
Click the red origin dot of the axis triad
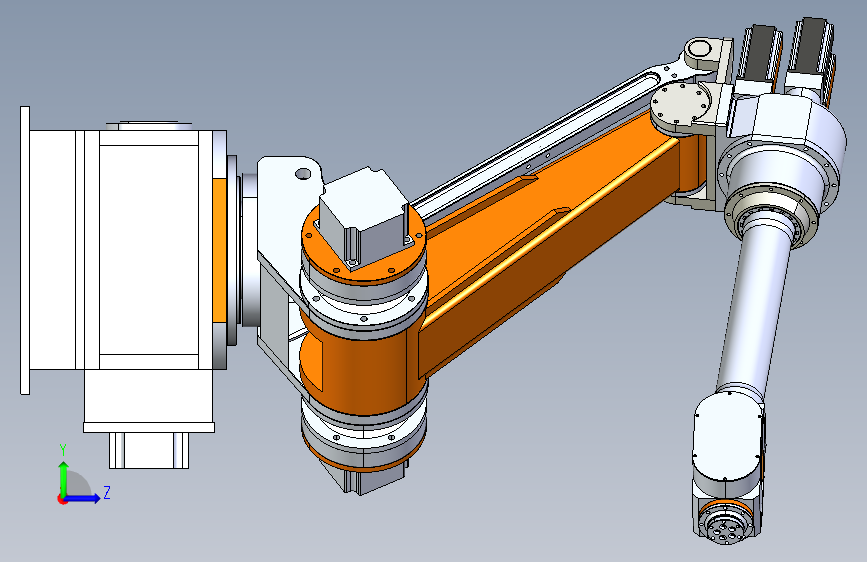tap(61, 499)
